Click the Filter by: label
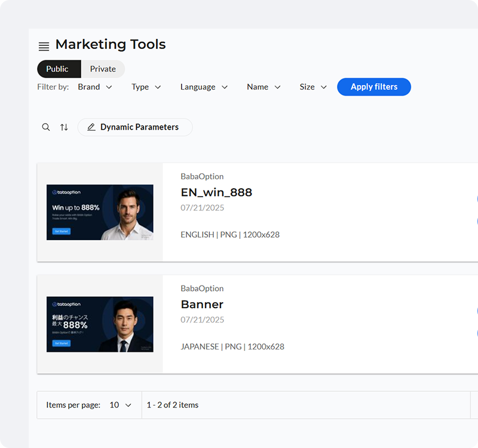The height and width of the screenshot is (448, 478). click(53, 87)
